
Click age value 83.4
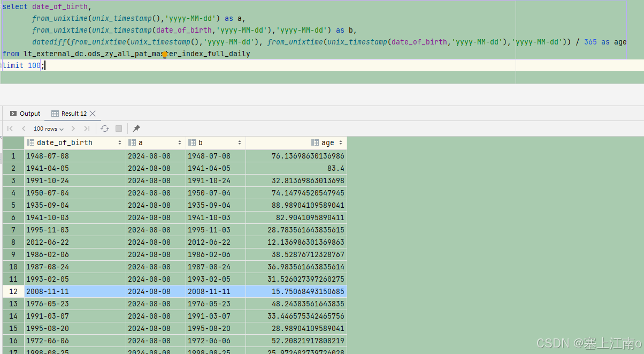point(296,168)
